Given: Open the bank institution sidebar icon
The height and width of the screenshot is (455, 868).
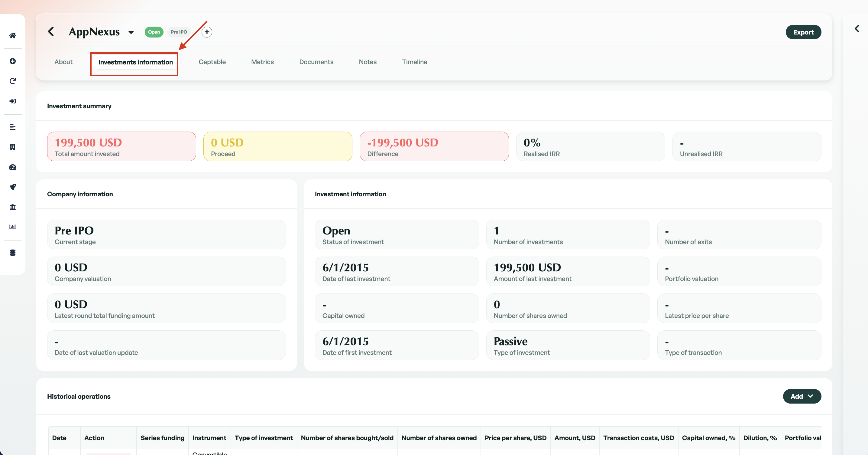Looking at the screenshot, I should tap(12, 207).
